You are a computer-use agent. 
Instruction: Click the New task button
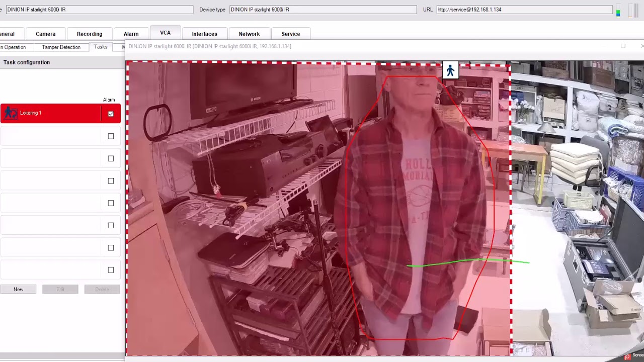coord(18,289)
